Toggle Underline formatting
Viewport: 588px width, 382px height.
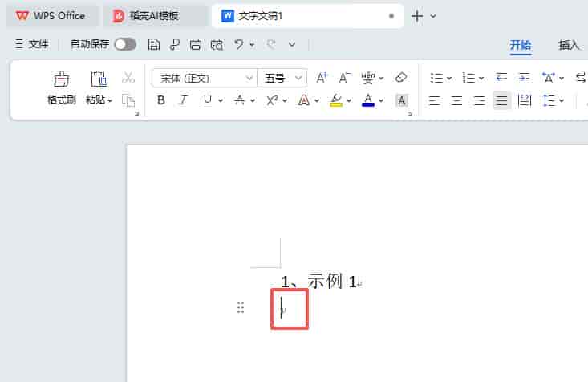coord(208,100)
